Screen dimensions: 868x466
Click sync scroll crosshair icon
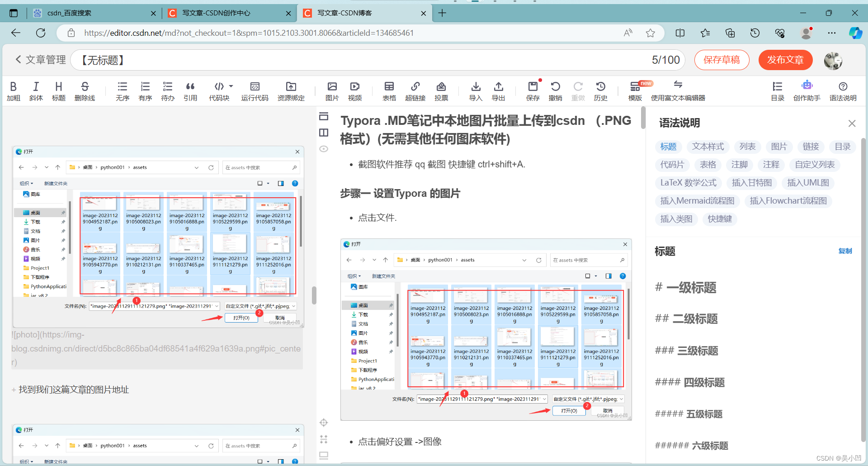pyautogui.click(x=324, y=423)
